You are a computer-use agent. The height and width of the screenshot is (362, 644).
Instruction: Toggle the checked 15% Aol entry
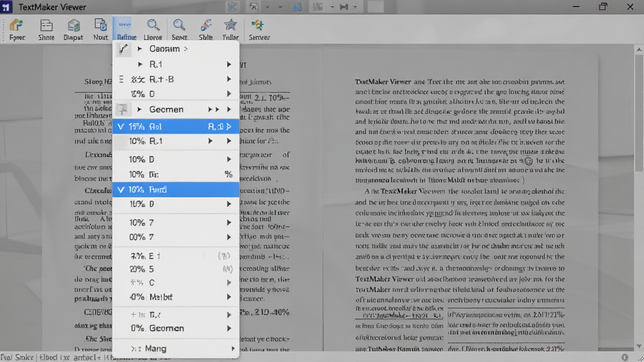click(x=176, y=126)
